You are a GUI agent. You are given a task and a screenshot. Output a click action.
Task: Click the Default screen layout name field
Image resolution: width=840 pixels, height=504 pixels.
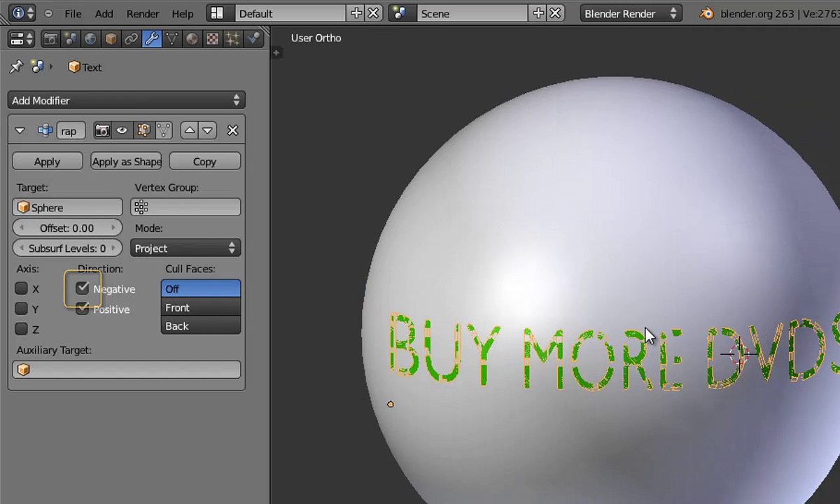point(290,13)
